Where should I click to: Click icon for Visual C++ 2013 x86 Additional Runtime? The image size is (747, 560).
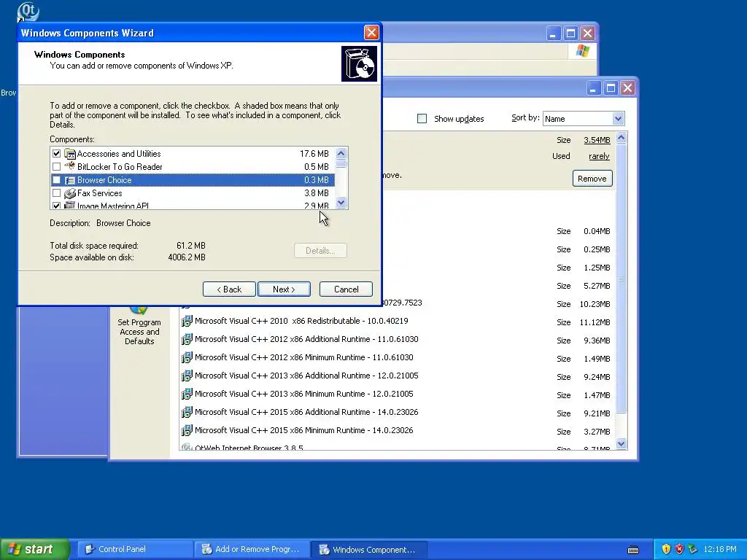click(187, 376)
